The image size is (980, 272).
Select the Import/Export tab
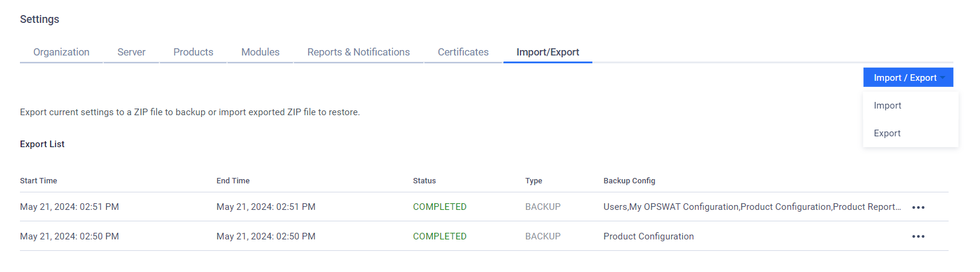tap(548, 52)
